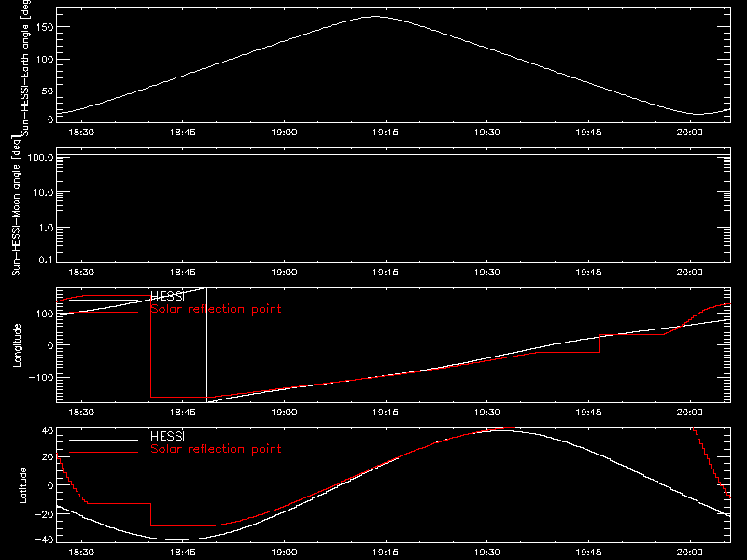Select 100.0 tick label in Moon angle plot
The width and height of the screenshot is (747, 560).
(40, 157)
